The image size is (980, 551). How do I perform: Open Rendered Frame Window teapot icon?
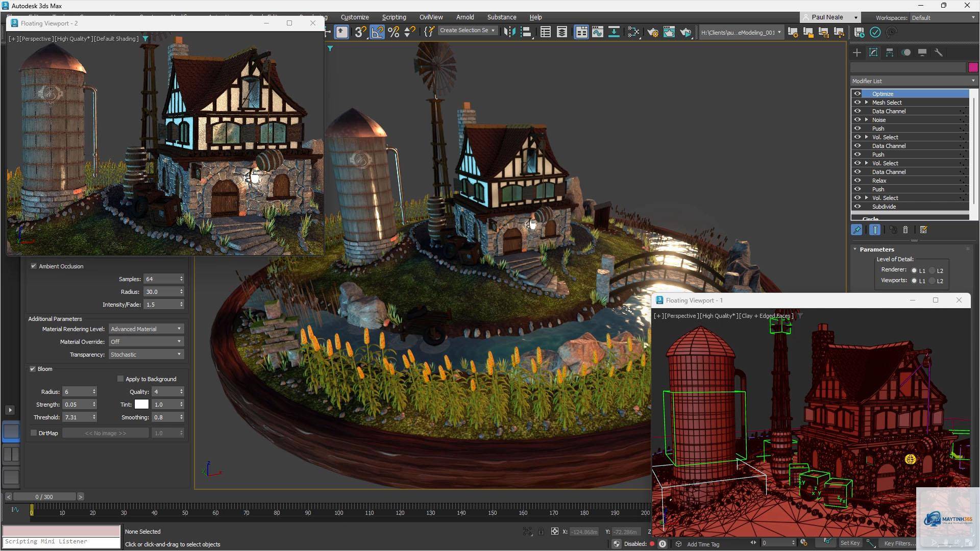[669, 32]
